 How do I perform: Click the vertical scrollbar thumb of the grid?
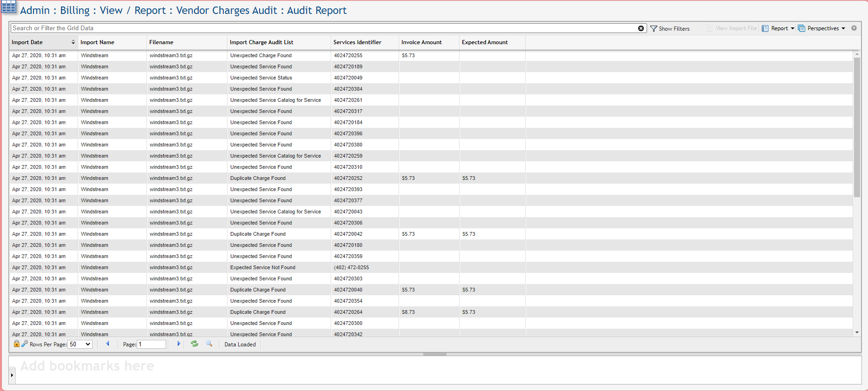(857, 126)
